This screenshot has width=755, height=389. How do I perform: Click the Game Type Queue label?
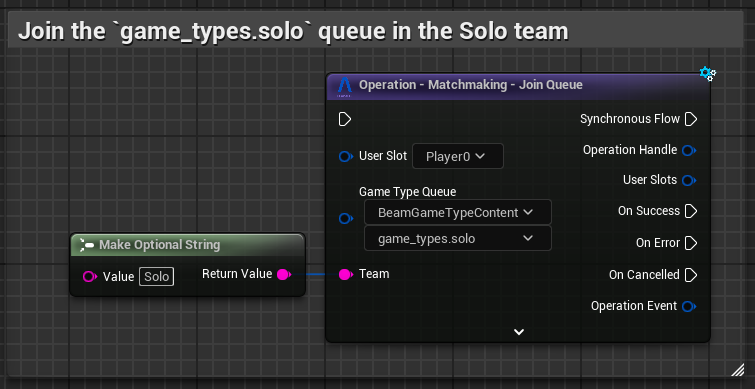point(407,192)
